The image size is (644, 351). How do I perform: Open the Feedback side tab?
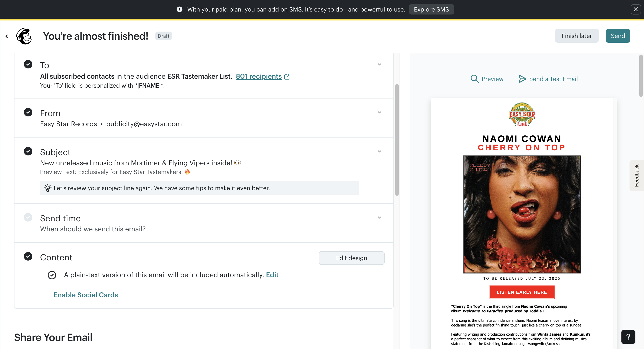click(637, 175)
